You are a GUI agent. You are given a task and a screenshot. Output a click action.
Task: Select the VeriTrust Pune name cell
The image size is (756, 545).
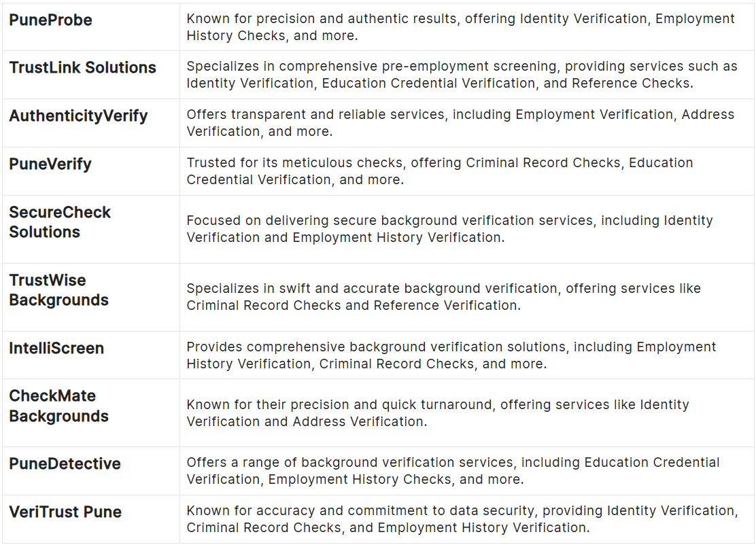point(65,512)
